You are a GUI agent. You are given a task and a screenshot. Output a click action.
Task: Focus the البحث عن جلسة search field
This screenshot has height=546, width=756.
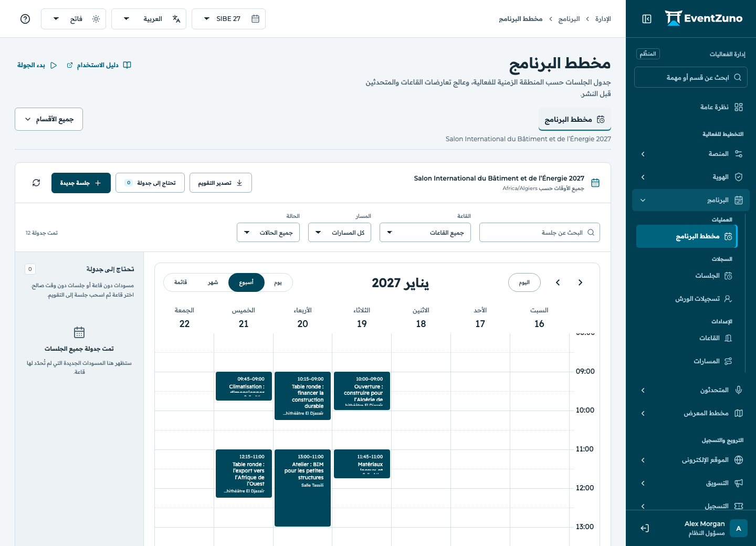(540, 233)
